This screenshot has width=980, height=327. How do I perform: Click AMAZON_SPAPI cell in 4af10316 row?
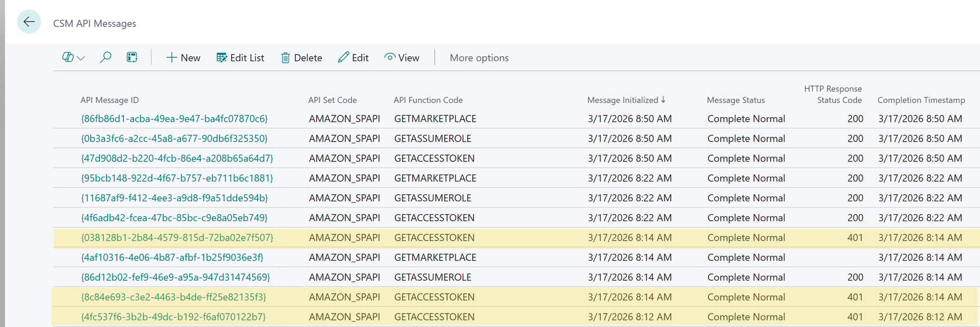click(345, 257)
